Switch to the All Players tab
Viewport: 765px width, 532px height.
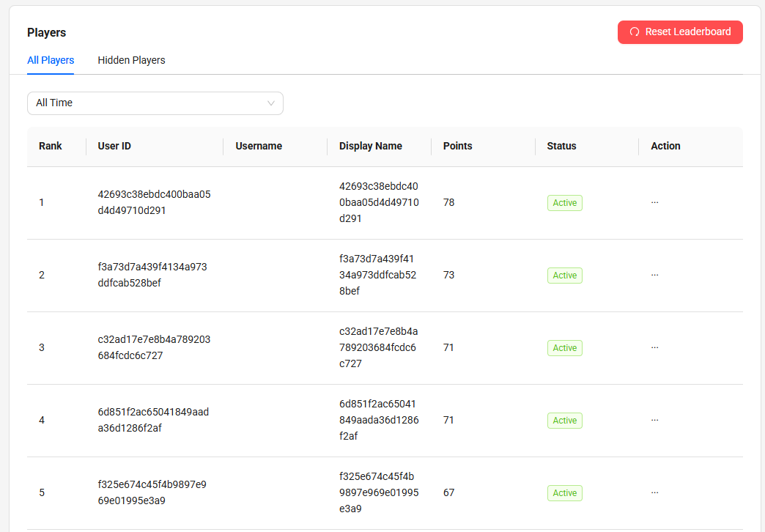pos(51,60)
